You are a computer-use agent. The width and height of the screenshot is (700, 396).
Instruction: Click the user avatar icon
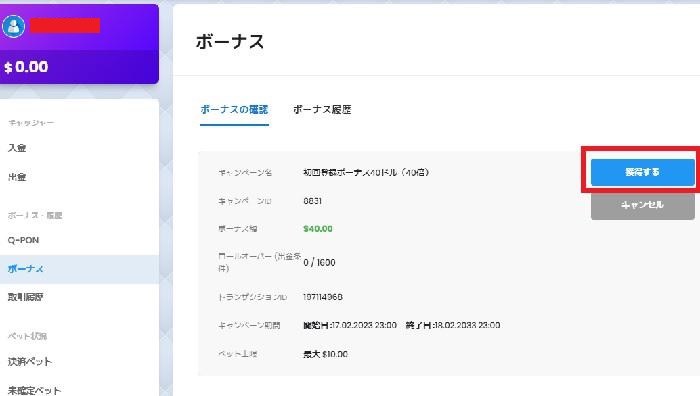pos(13,26)
